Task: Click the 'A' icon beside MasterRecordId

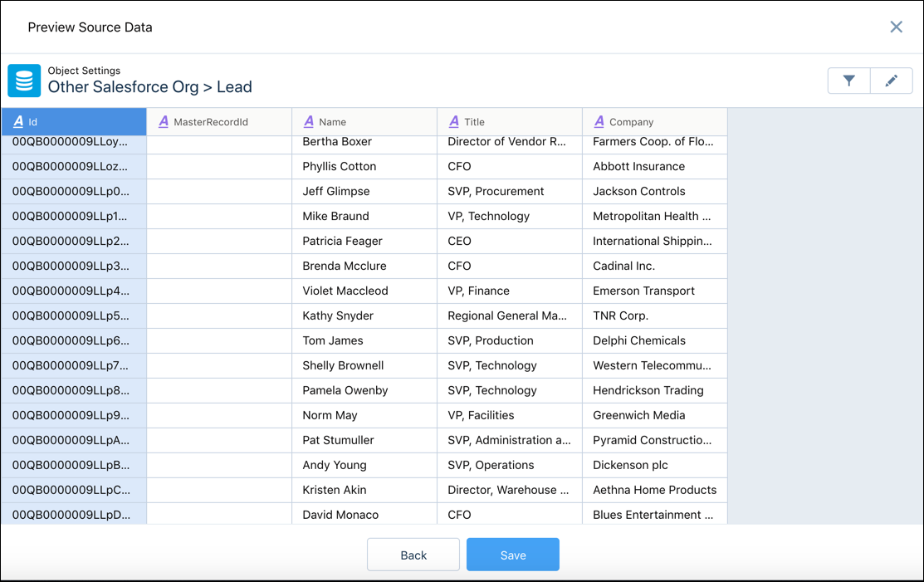Action: pyautogui.click(x=162, y=121)
